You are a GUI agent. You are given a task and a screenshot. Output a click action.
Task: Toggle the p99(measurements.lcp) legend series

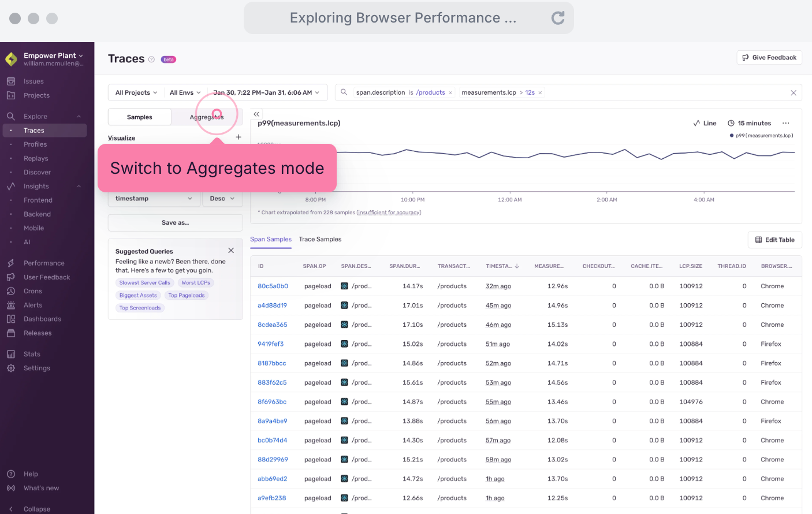(x=763, y=136)
